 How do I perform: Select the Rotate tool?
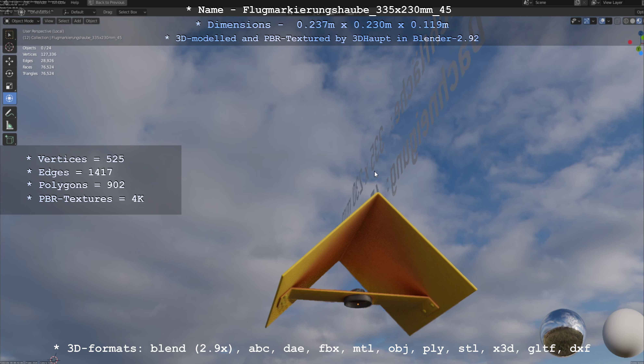pos(9,73)
